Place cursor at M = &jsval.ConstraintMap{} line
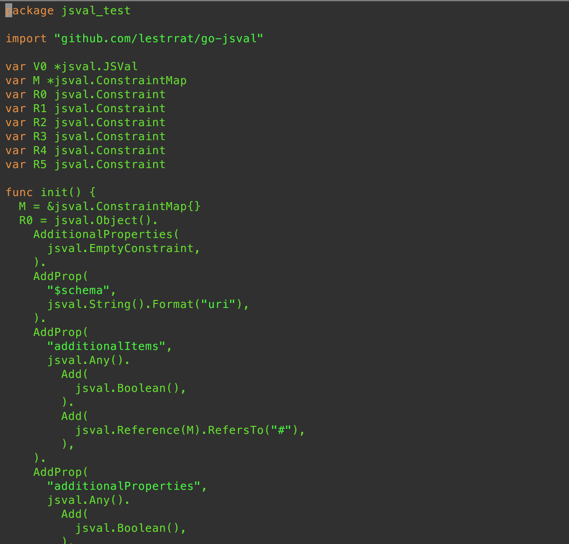The height and width of the screenshot is (544, 569). click(110, 206)
